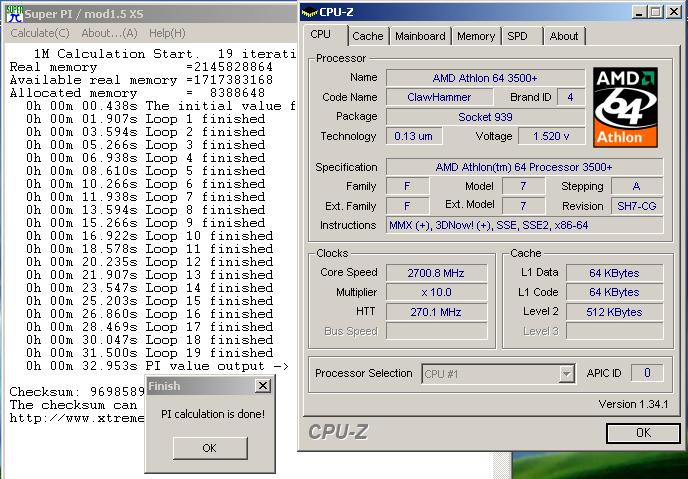Click the http://www.xtreme URL line
Screen dimensions: 688x479
pyautogui.click(x=77, y=418)
